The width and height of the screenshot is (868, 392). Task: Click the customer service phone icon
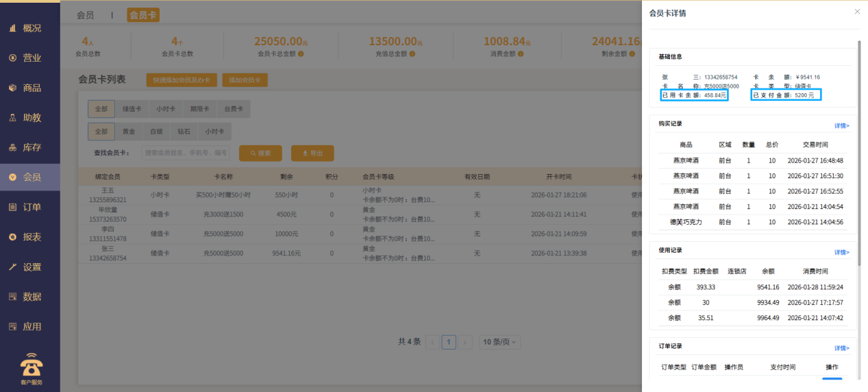pos(31,365)
